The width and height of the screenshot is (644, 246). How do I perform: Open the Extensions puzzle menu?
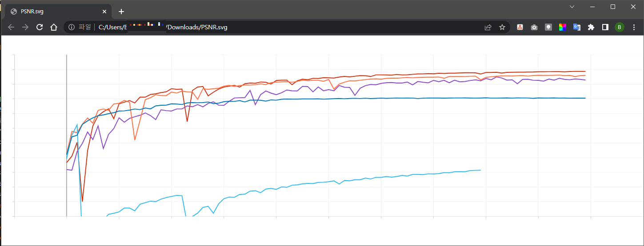(591, 27)
